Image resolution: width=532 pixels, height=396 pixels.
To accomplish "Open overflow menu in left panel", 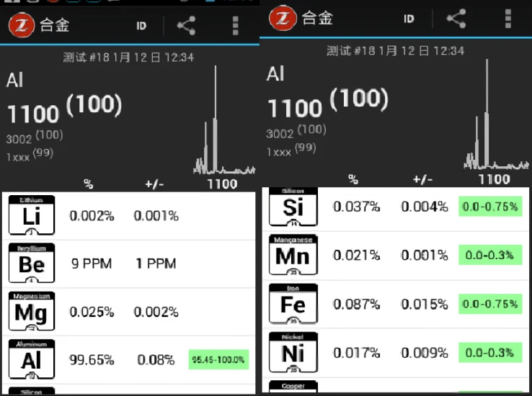I will [x=236, y=25].
